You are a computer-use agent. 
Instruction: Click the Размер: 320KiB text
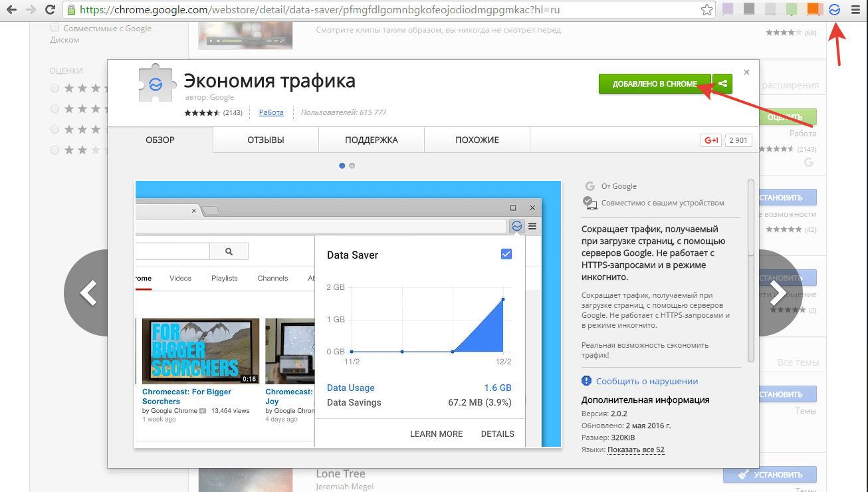(x=607, y=437)
